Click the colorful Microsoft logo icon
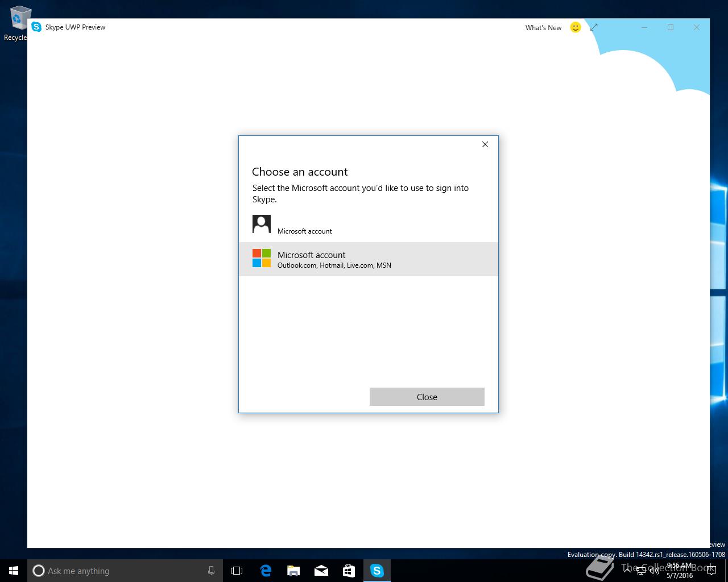Image resolution: width=728 pixels, height=582 pixels. pyautogui.click(x=262, y=258)
